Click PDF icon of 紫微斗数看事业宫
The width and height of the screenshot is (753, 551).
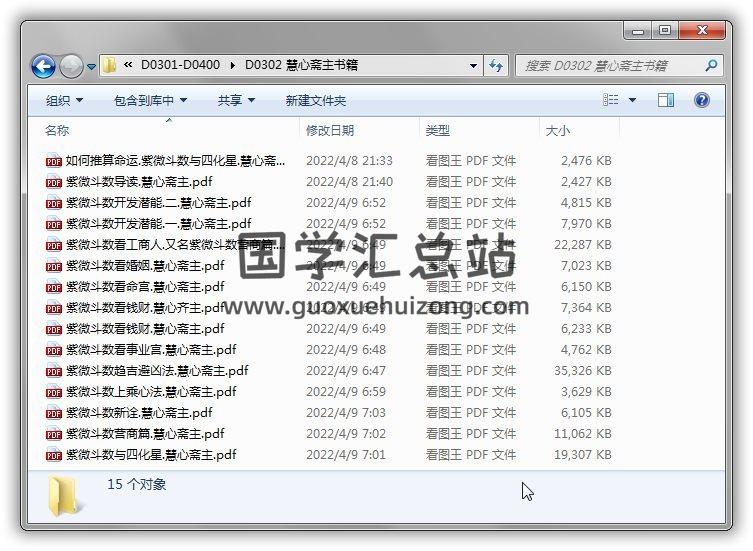click(54, 350)
